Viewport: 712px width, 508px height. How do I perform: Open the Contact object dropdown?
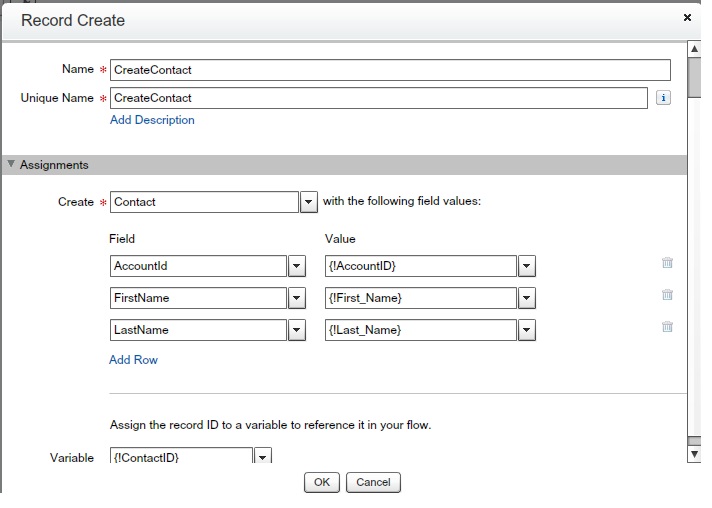pyautogui.click(x=309, y=202)
